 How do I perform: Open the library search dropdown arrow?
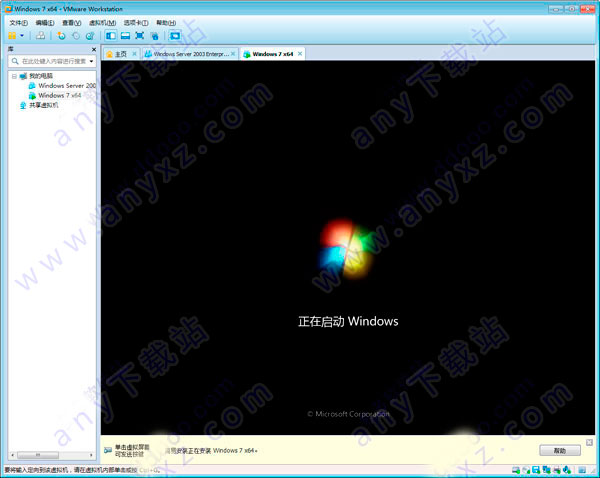tap(91, 61)
